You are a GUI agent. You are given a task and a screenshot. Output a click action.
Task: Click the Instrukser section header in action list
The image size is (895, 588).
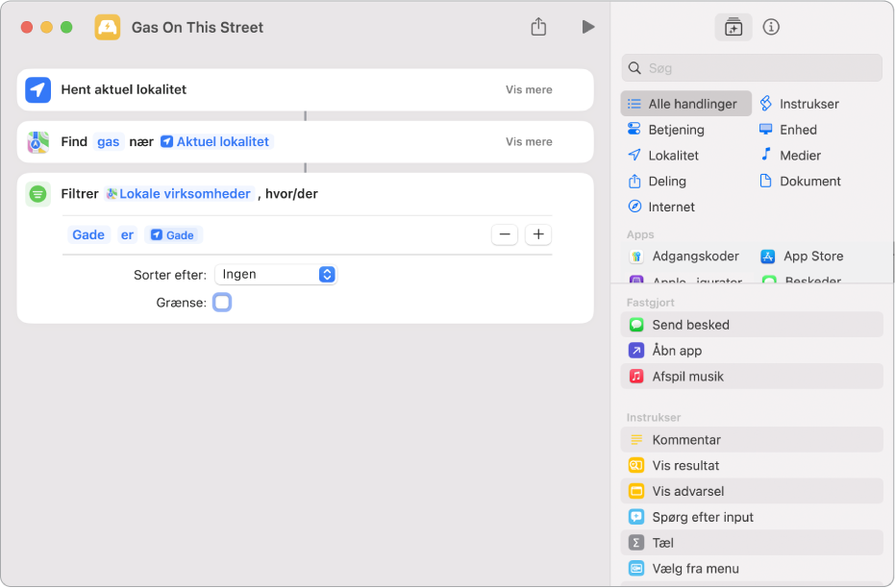654,418
